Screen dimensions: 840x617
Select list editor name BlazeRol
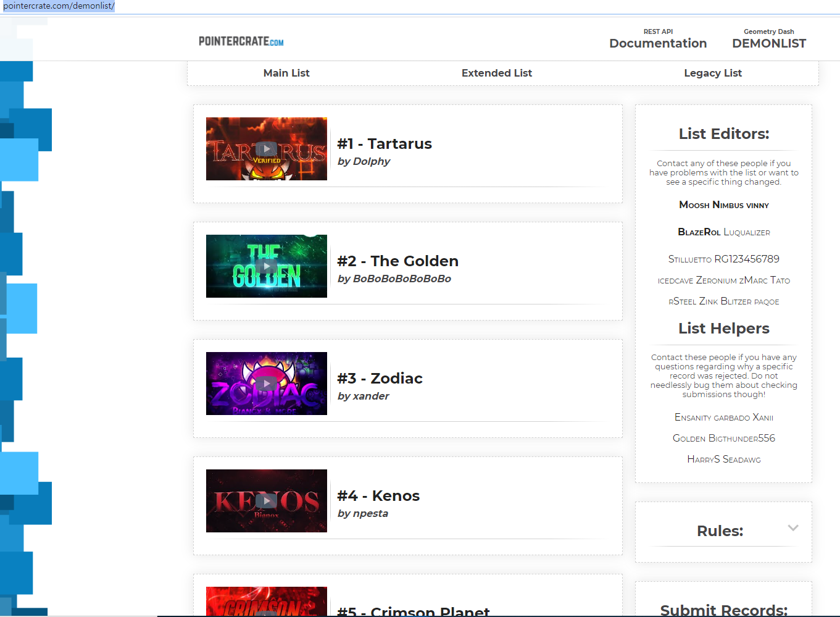click(x=699, y=232)
